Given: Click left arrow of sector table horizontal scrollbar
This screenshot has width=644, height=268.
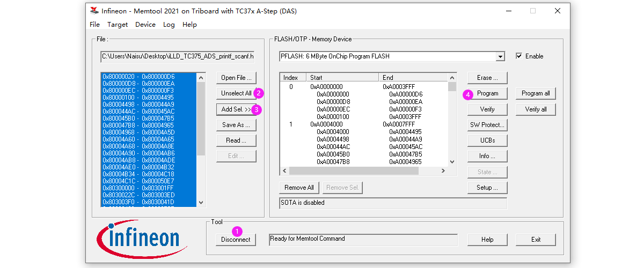Looking at the screenshot, I should coord(284,171).
